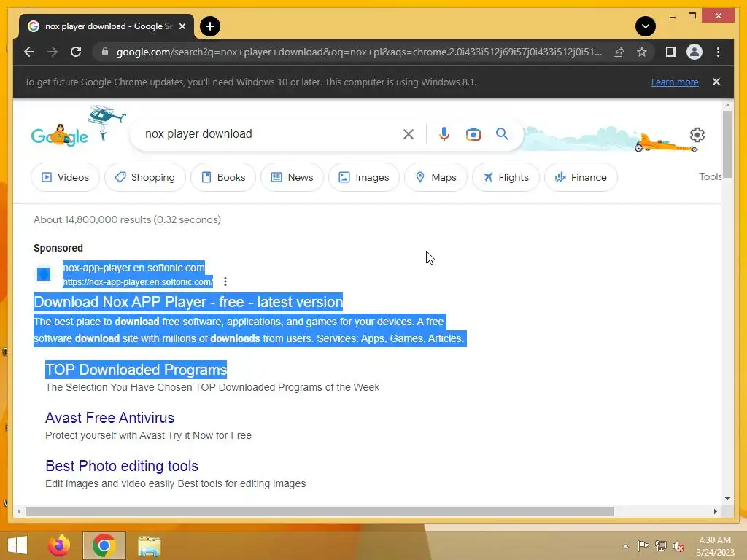Viewport: 747px width, 560px height.
Task: Open Chrome profile avatar
Action: [694, 52]
